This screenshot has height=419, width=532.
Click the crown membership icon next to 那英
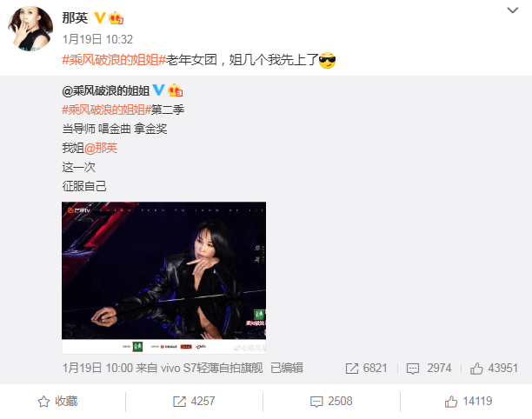116,18
